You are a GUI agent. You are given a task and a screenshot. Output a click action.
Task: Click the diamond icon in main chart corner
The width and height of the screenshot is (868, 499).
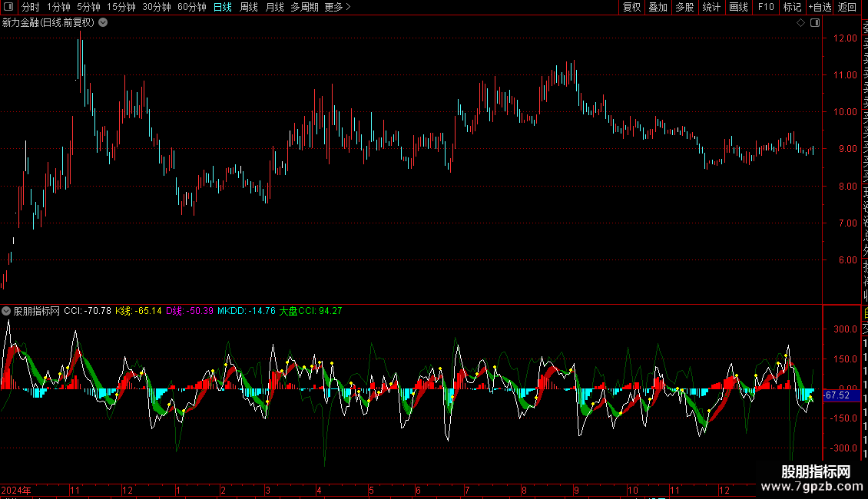800,23
